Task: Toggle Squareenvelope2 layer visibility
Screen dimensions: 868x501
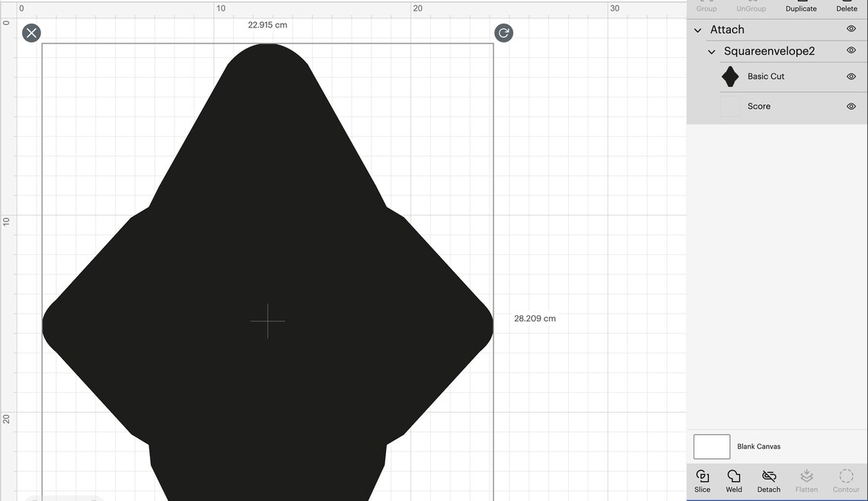Action: (851, 51)
